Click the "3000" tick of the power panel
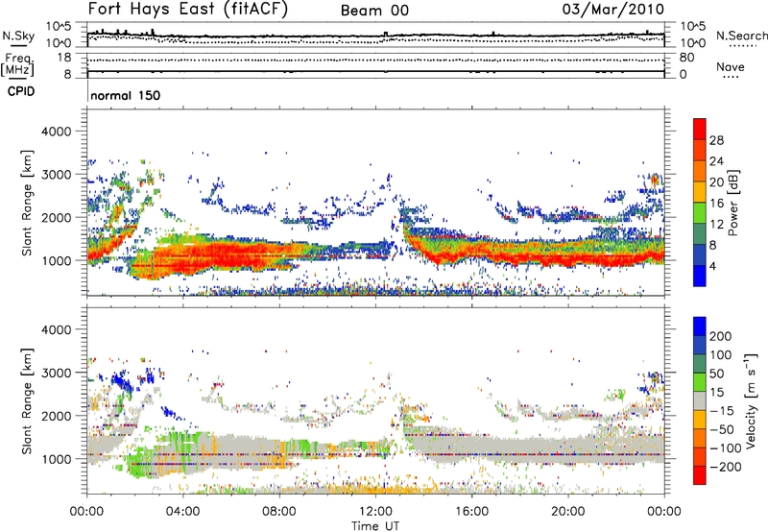The height and width of the screenshot is (532, 768). tap(57, 175)
